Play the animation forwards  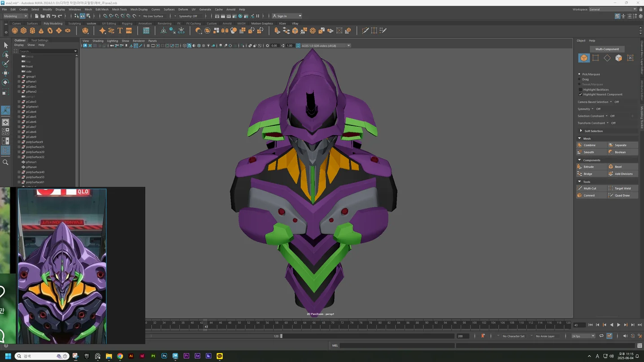point(618,325)
